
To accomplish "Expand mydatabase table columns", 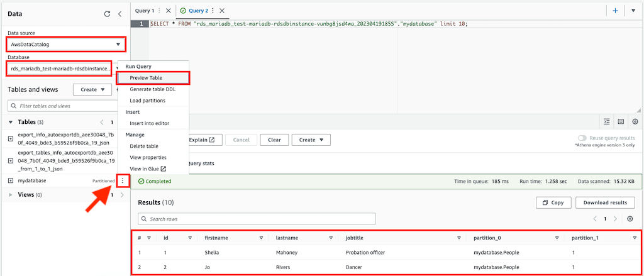I will tap(11, 180).
